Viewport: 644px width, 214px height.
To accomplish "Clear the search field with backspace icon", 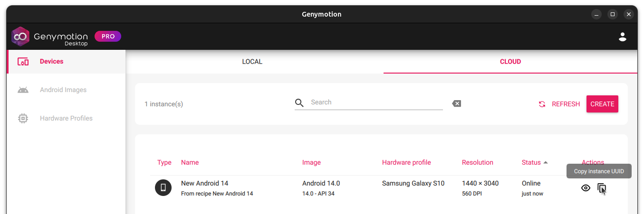I will point(456,103).
